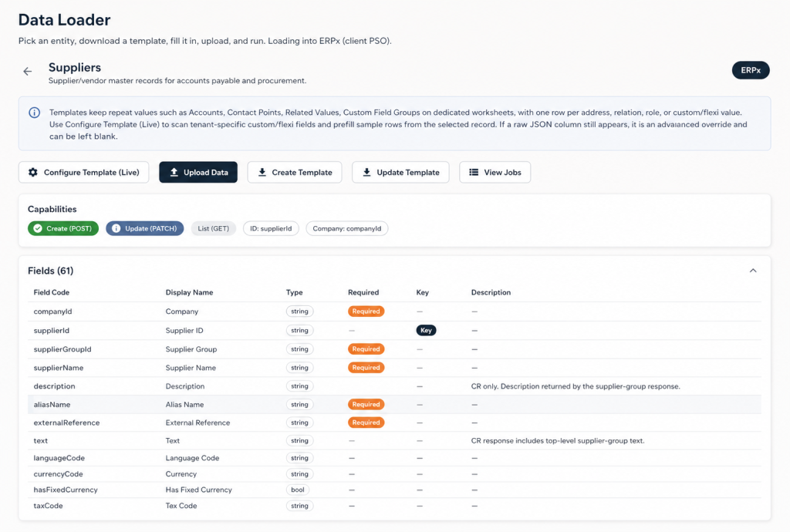
Task: Click the Key column header
Action: pos(422,292)
